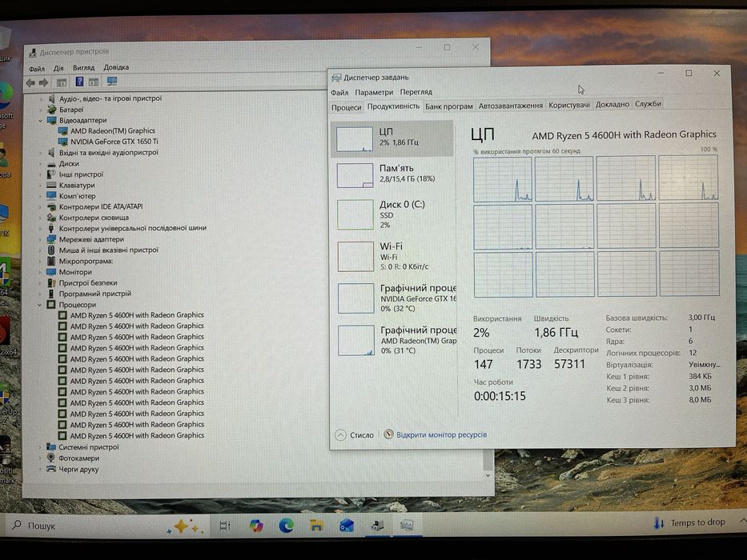Select NVIDIA GeForce GPU performance entry

click(393, 298)
